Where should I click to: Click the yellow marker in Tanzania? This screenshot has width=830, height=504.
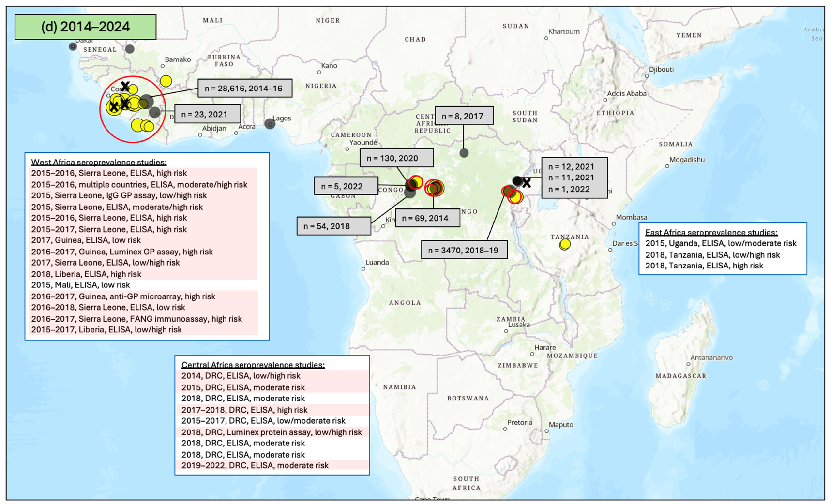pyautogui.click(x=565, y=245)
